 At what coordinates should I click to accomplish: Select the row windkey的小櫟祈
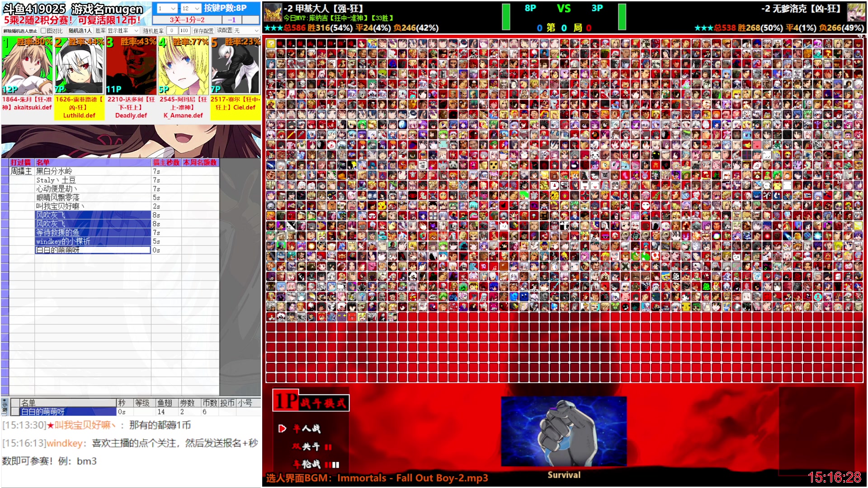(x=93, y=241)
